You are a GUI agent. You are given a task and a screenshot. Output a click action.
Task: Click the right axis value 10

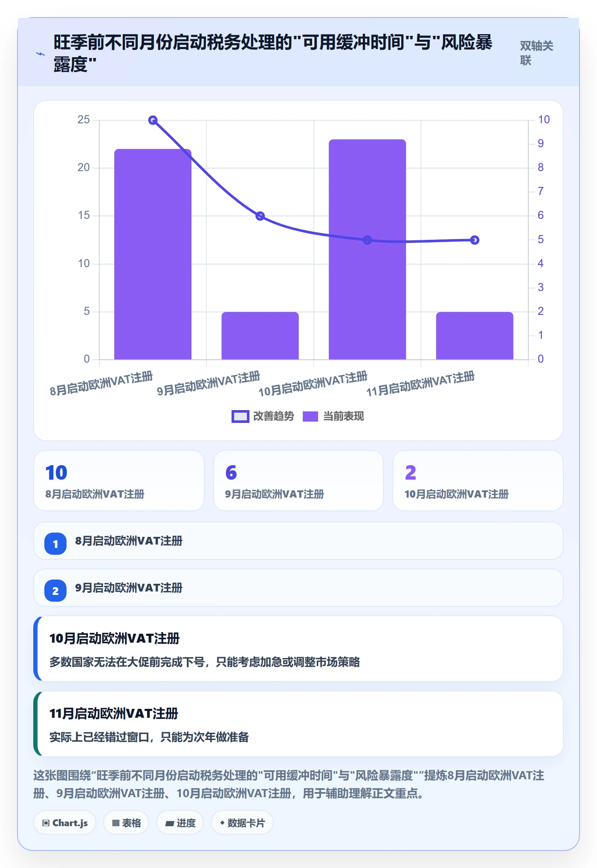click(x=544, y=120)
